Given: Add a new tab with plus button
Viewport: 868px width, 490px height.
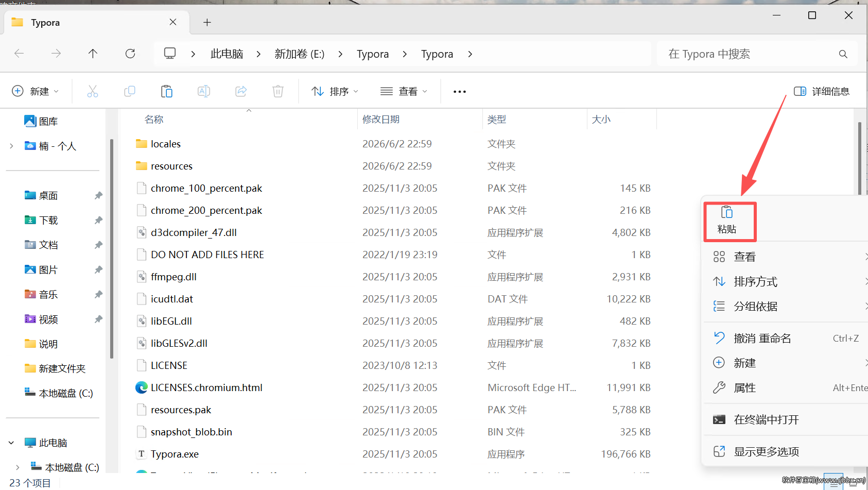Looking at the screenshot, I should tap(207, 22).
